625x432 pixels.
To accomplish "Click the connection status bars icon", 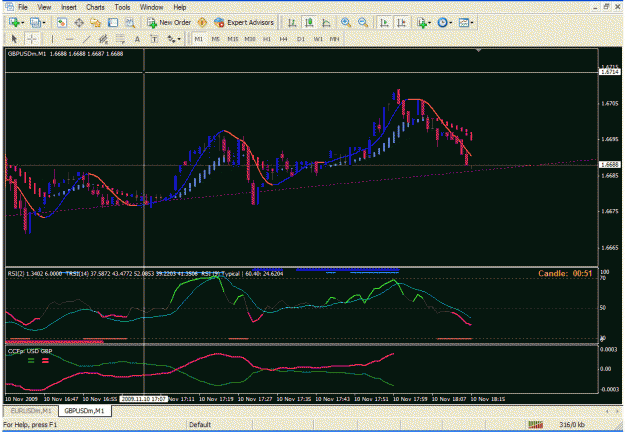I will pos(535,425).
